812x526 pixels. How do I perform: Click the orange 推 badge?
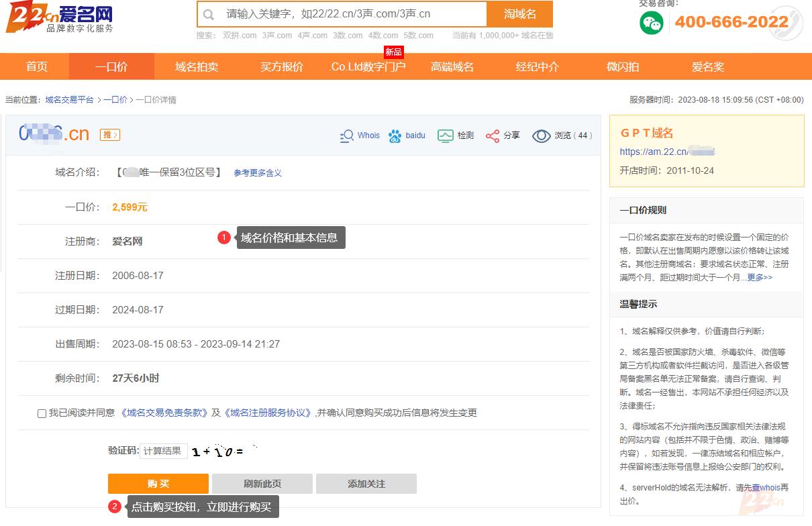110,135
